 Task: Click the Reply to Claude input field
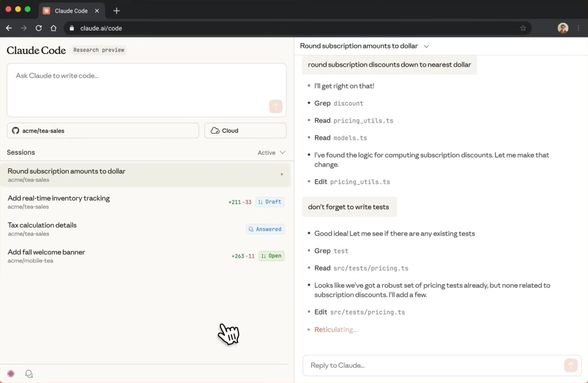(433, 365)
